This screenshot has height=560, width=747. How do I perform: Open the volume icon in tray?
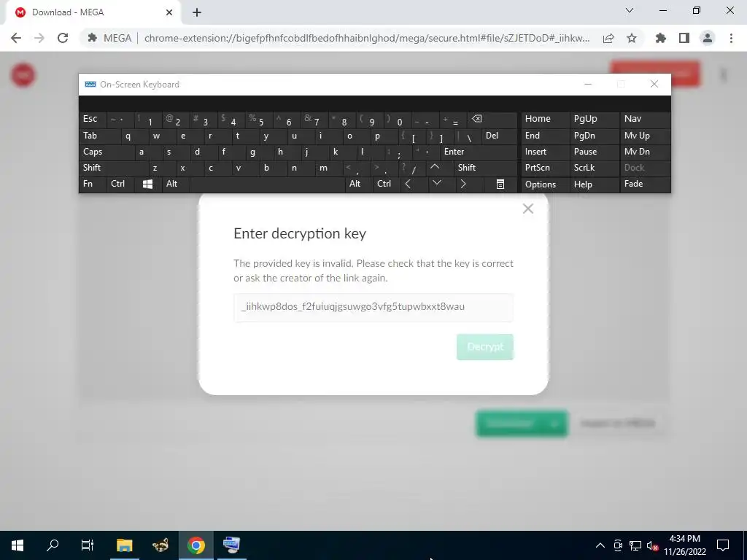[x=653, y=545]
